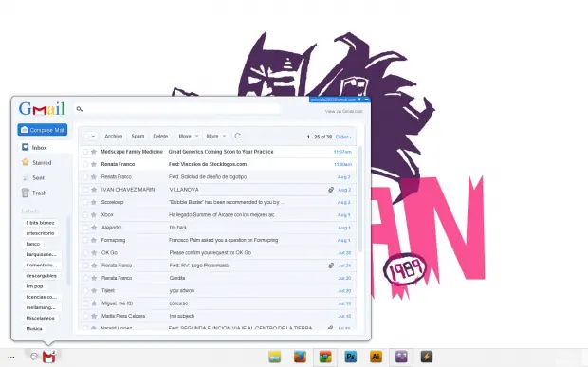Click the labels list scrollbar
This screenshot has height=367, width=588.
pyautogui.click(x=68, y=250)
